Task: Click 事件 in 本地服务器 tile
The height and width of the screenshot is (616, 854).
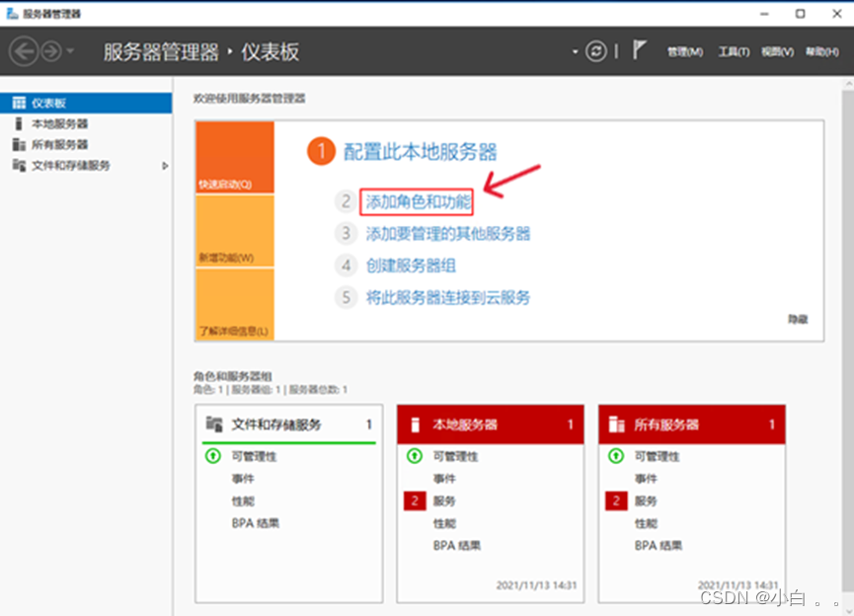Action: tap(444, 479)
